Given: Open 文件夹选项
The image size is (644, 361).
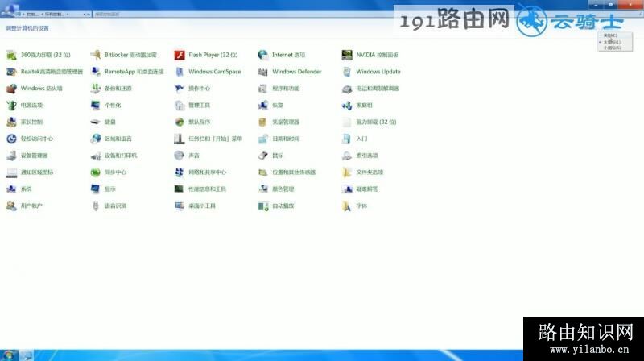Looking at the screenshot, I should [x=362, y=172].
